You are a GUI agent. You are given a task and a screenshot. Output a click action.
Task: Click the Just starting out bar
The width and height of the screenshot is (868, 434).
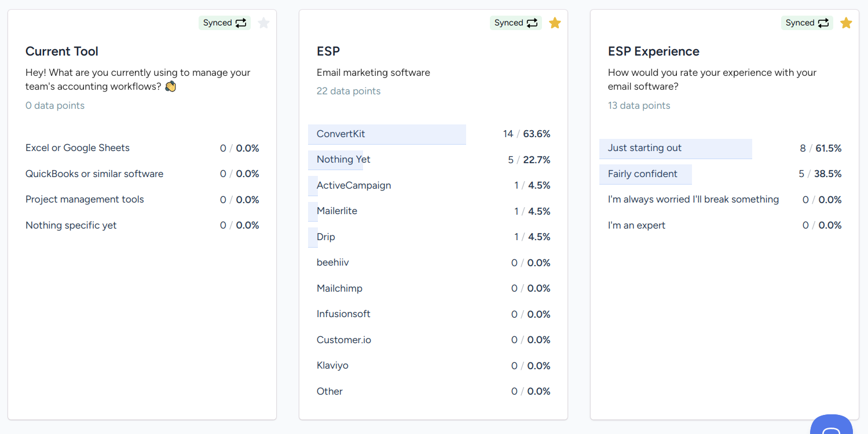675,149
